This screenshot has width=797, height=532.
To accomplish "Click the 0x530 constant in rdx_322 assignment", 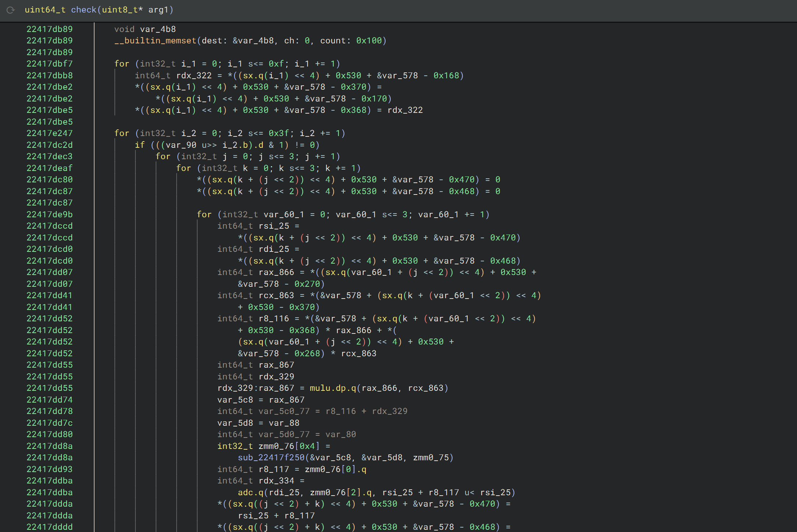I will click(348, 75).
